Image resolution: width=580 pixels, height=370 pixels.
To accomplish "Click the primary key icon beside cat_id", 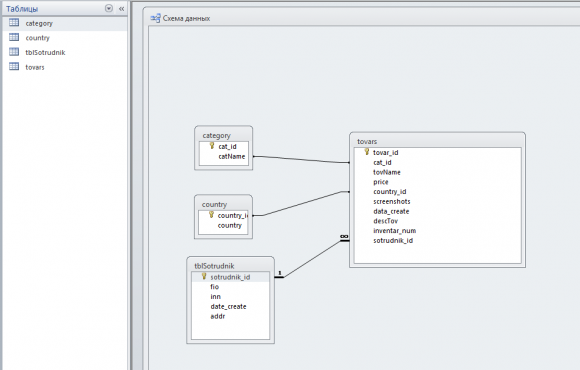I will [x=212, y=146].
